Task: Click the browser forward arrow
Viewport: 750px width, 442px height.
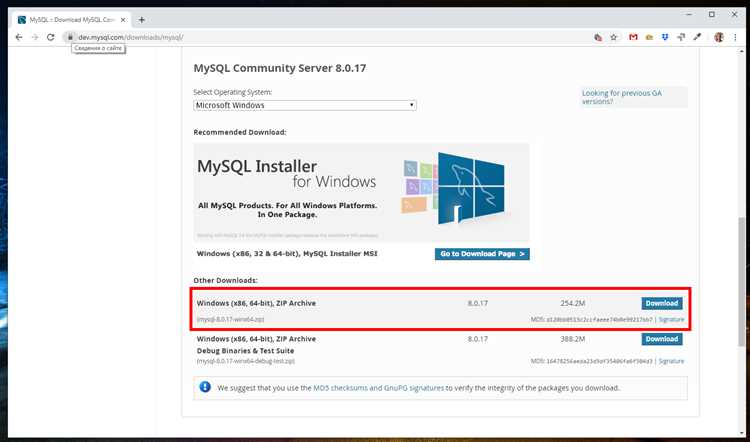Action: coord(34,37)
